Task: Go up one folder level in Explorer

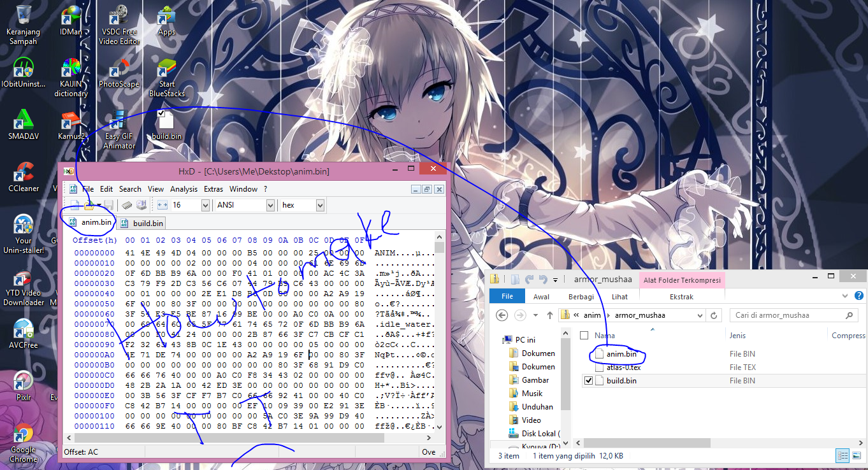Action: click(549, 315)
